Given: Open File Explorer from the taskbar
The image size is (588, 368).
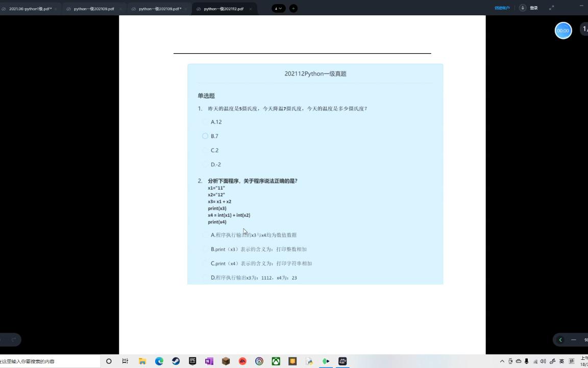Looking at the screenshot, I should pos(142,361).
